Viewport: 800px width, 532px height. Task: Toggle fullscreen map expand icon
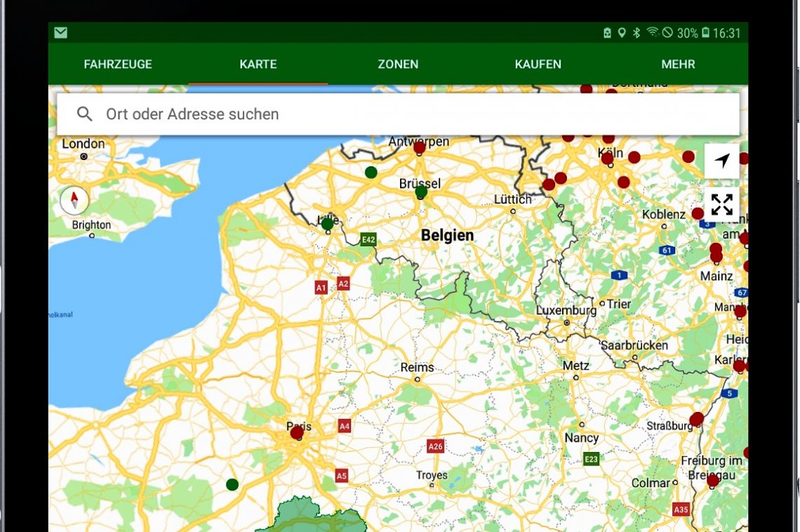721,204
